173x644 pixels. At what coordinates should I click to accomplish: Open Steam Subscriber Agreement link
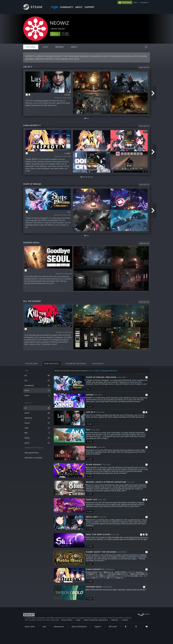96,620
